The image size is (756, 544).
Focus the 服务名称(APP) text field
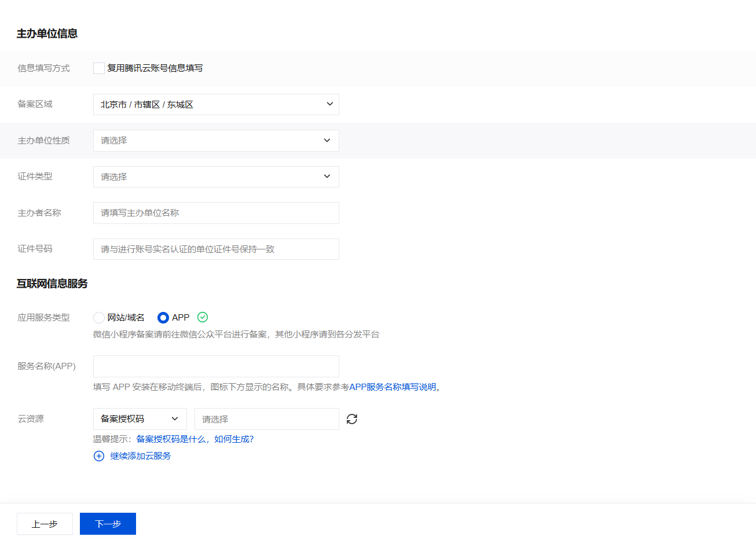tap(216, 366)
